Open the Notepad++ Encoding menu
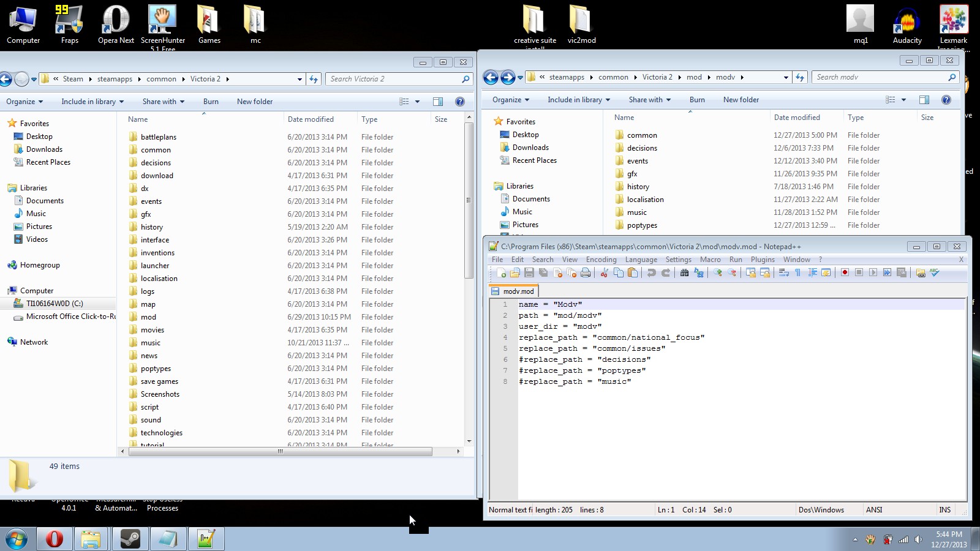Screen dimensions: 980x551 [x=601, y=260]
